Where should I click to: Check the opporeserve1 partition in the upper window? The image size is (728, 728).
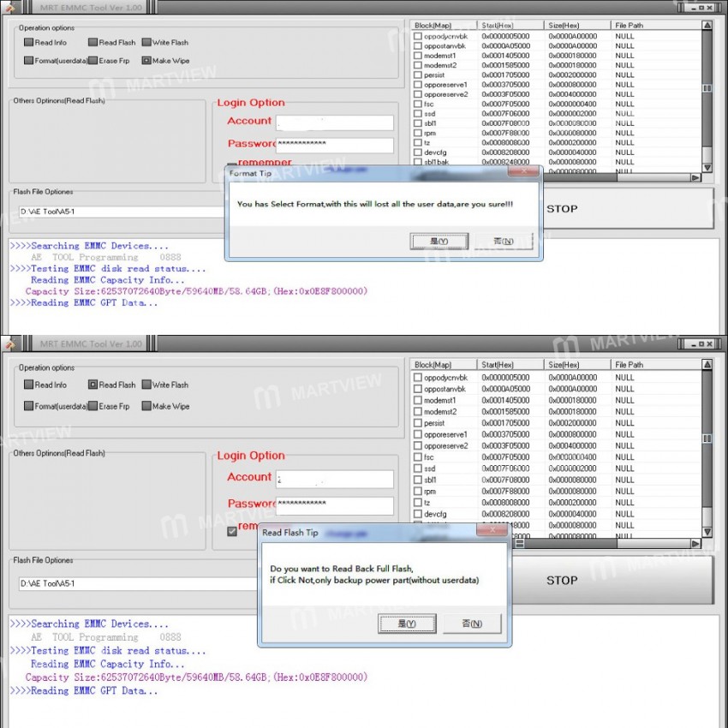click(x=418, y=85)
